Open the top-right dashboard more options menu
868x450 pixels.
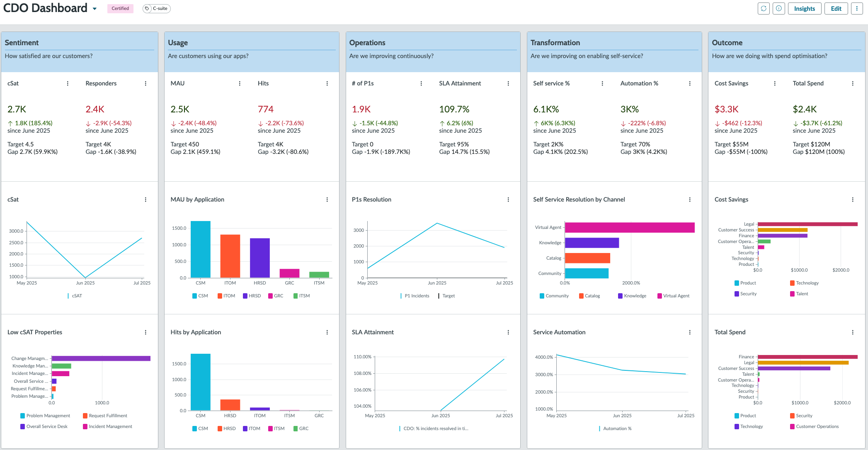pos(857,8)
